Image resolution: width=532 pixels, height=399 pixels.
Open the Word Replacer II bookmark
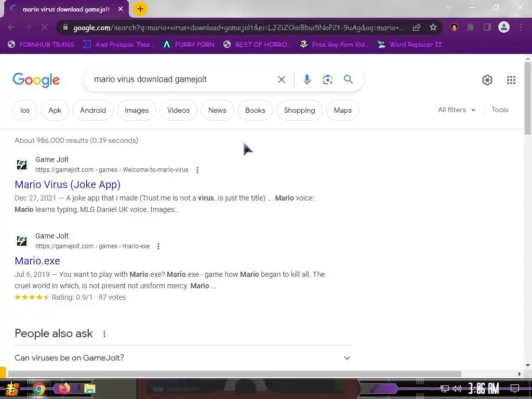click(x=410, y=45)
